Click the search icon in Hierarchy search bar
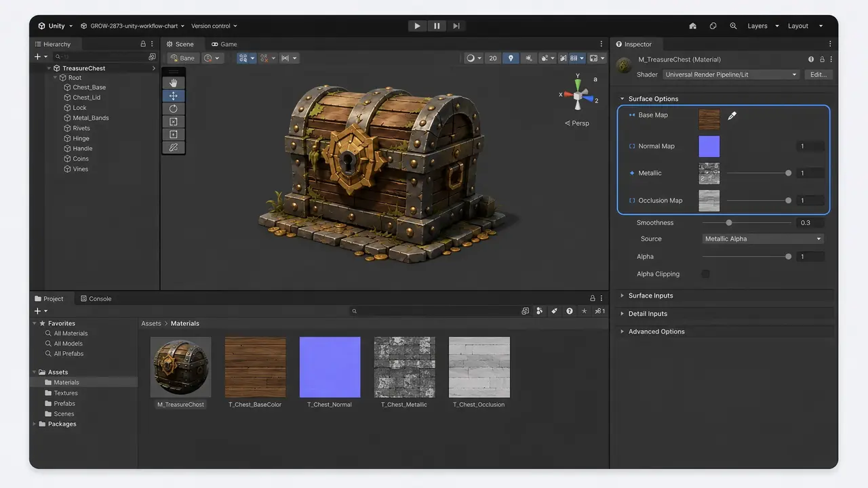This screenshot has width=868, height=488. click(58, 57)
